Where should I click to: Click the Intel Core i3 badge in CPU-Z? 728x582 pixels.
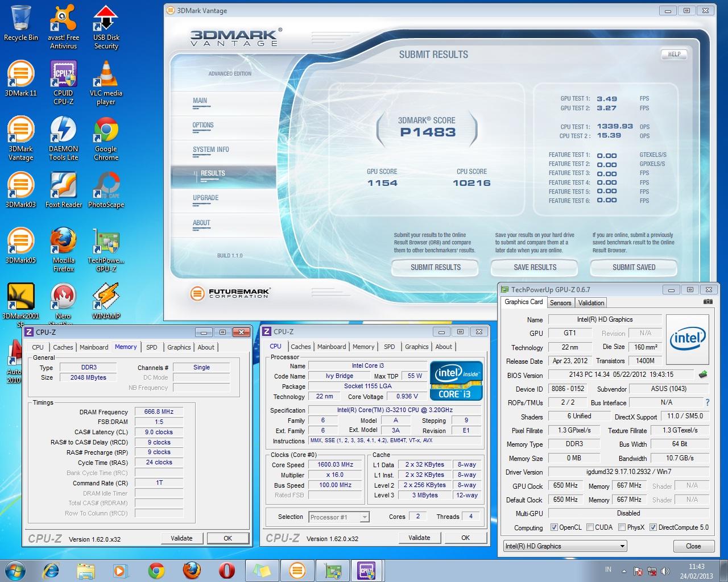coord(456,381)
